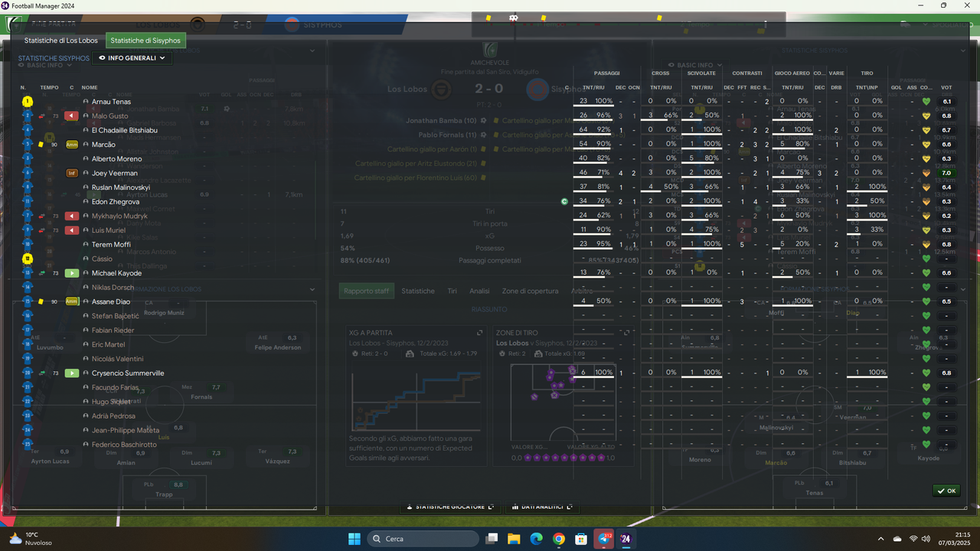This screenshot has height=551, width=980.
Task: Open player Malo Gusto
Action: pos(109,116)
